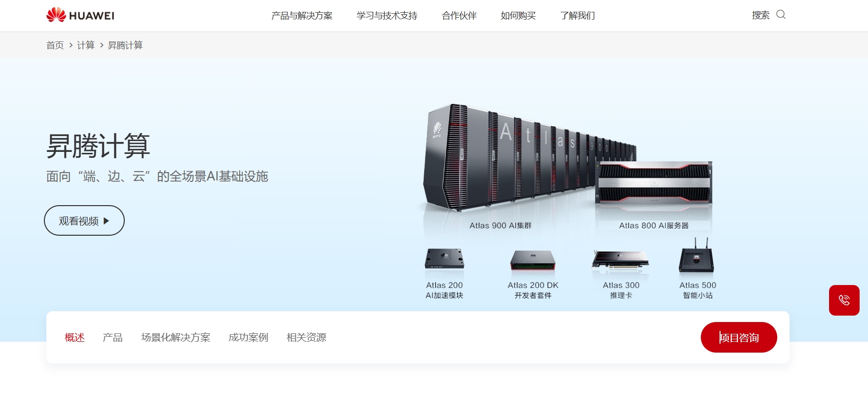Image resolution: width=868 pixels, height=395 pixels.
Task: Click the Atlas 900 AI集群 label
Action: click(x=501, y=225)
